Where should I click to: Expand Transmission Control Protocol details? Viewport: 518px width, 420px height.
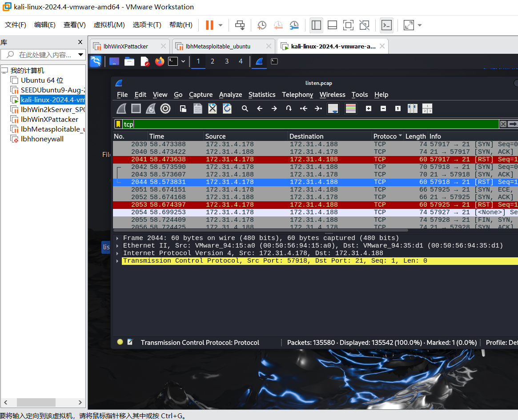117,261
